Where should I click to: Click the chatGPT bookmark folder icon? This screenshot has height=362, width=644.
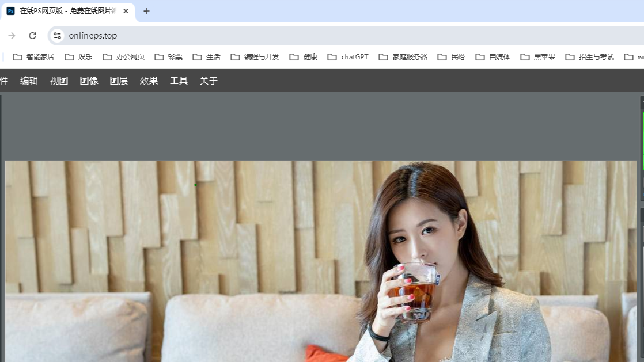pyautogui.click(x=332, y=56)
